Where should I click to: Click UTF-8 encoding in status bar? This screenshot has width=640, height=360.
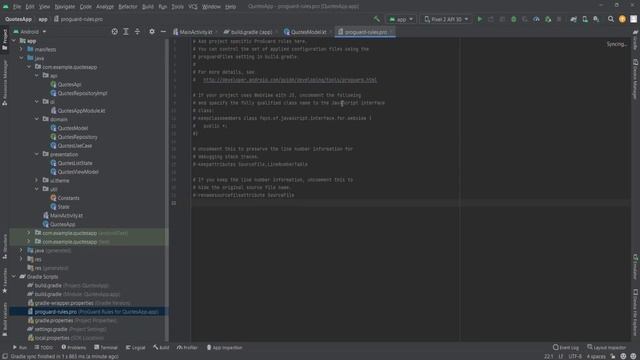click(x=575, y=356)
